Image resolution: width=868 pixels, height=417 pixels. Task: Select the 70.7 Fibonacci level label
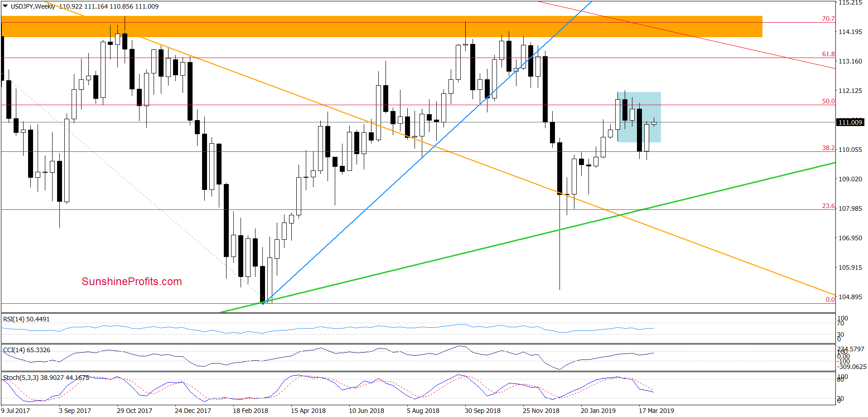[828, 19]
